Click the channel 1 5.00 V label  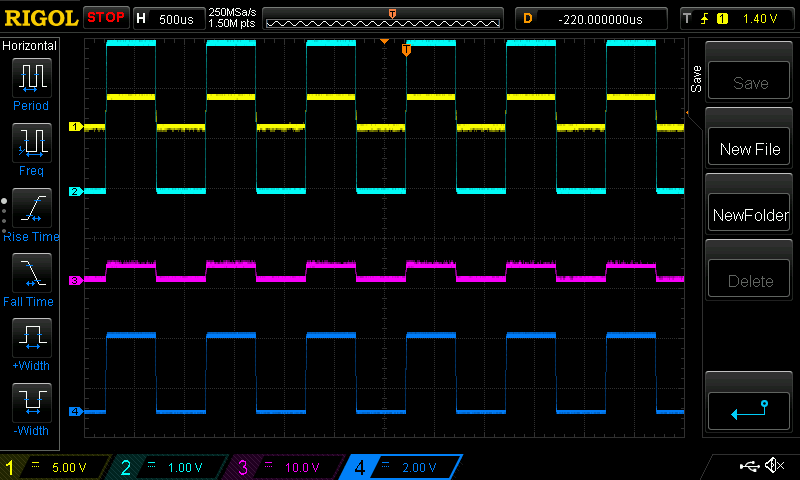point(69,468)
